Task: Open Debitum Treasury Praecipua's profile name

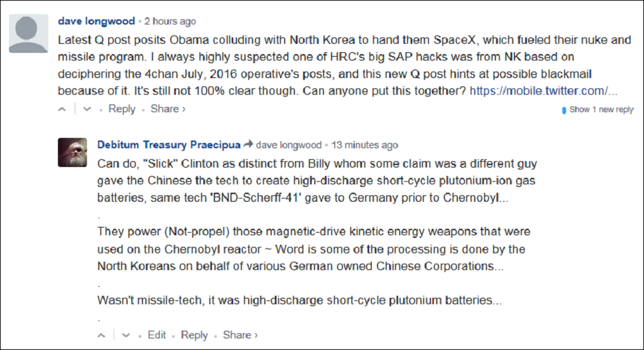Action: [169, 145]
